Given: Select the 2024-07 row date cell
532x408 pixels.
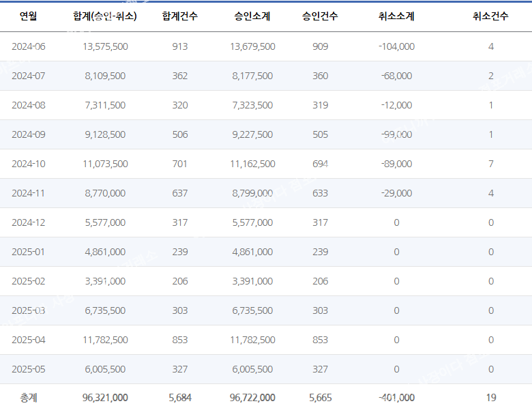Looking at the screenshot, I should point(29,76).
